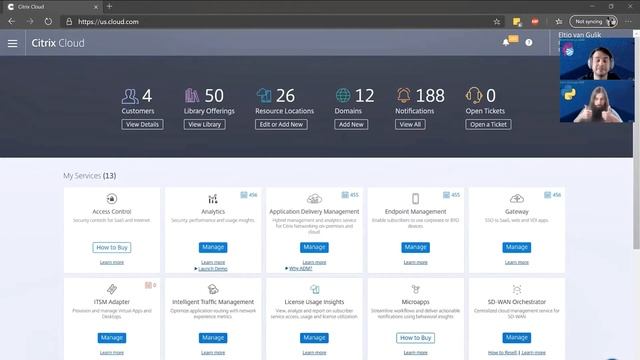Image resolution: width=640 pixels, height=360 pixels.
Task: Click Manage for Gateway
Action: pyautogui.click(x=517, y=247)
